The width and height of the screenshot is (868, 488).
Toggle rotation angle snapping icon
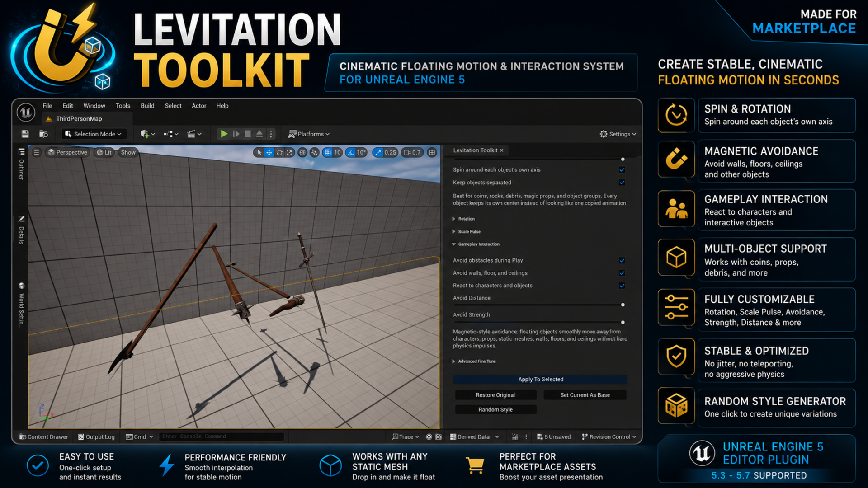click(351, 152)
